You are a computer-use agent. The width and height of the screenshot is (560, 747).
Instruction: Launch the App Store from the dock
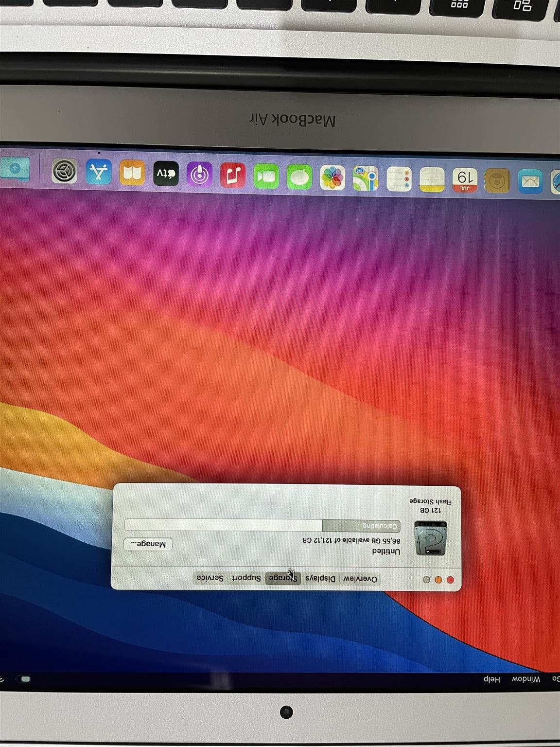point(99,172)
